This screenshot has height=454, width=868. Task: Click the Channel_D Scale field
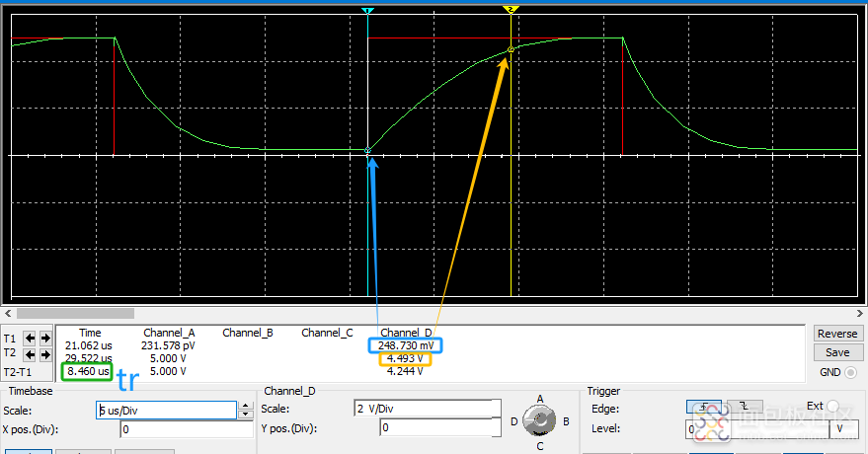(x=428, y=409)
